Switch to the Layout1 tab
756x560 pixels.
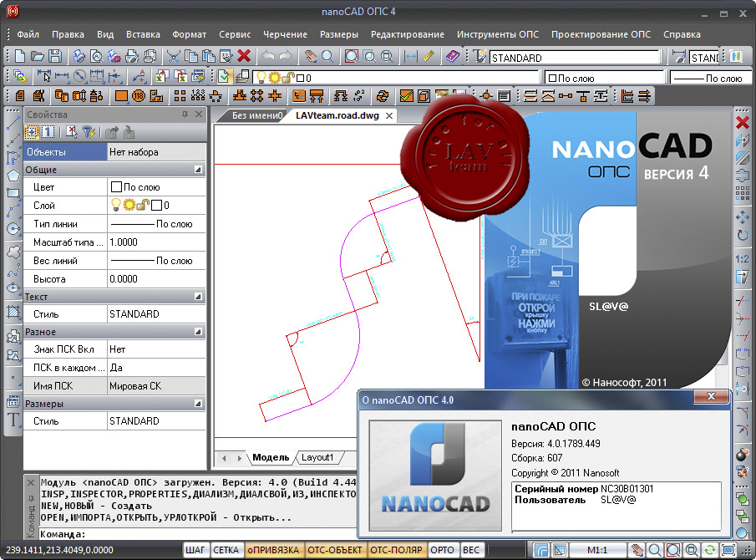point(317,457)
